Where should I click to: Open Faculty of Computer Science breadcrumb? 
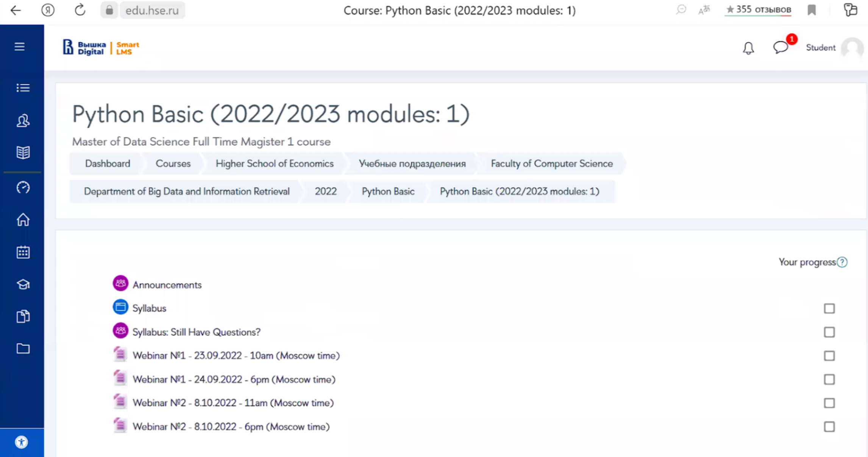[x=552, y=163]
